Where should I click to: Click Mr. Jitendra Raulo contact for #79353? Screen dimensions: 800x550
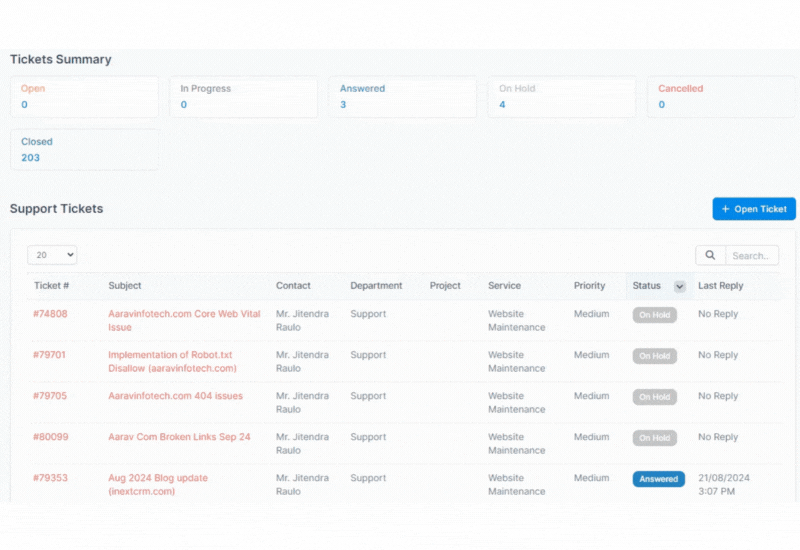click(x=302, y=485)
